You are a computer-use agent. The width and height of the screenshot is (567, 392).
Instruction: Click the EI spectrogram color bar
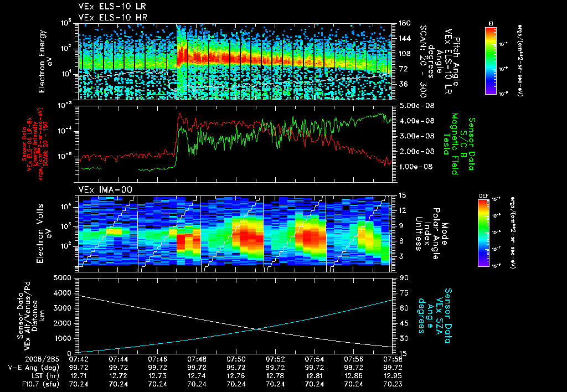pos(491,60)
